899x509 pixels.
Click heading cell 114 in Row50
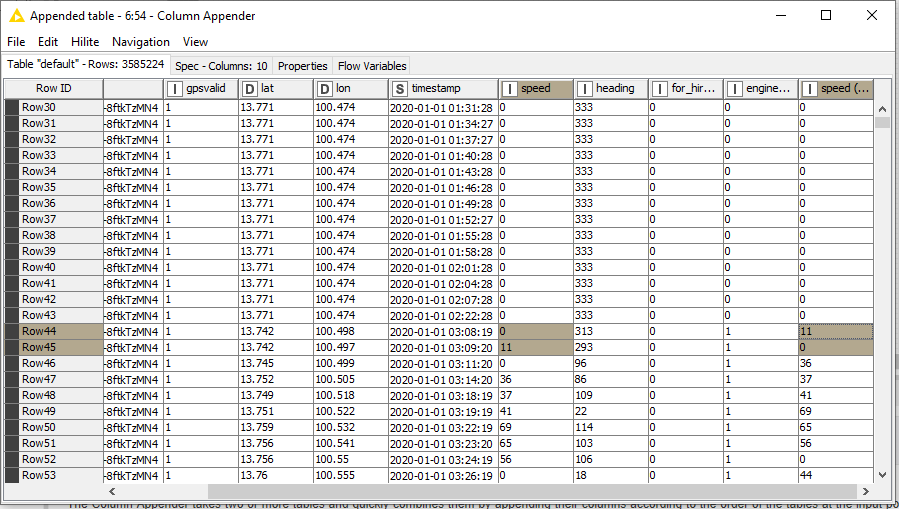pyautogui.click(x=611, y=427)
